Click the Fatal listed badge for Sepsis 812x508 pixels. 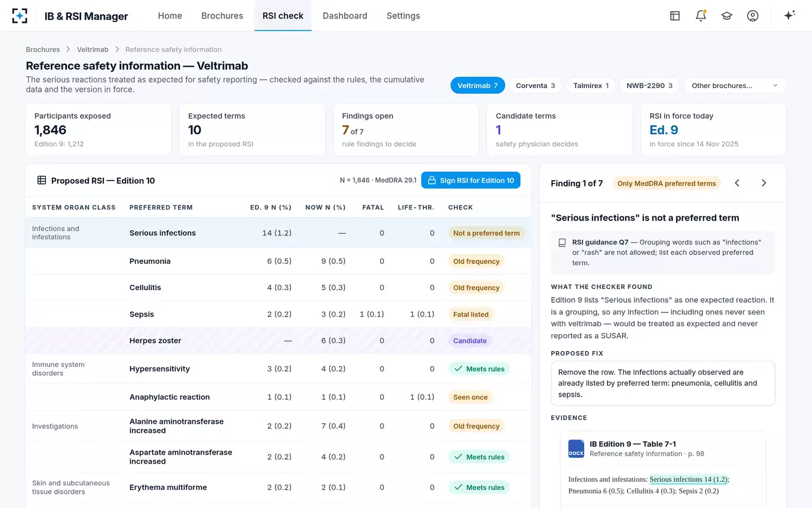(x=471, y=314)
